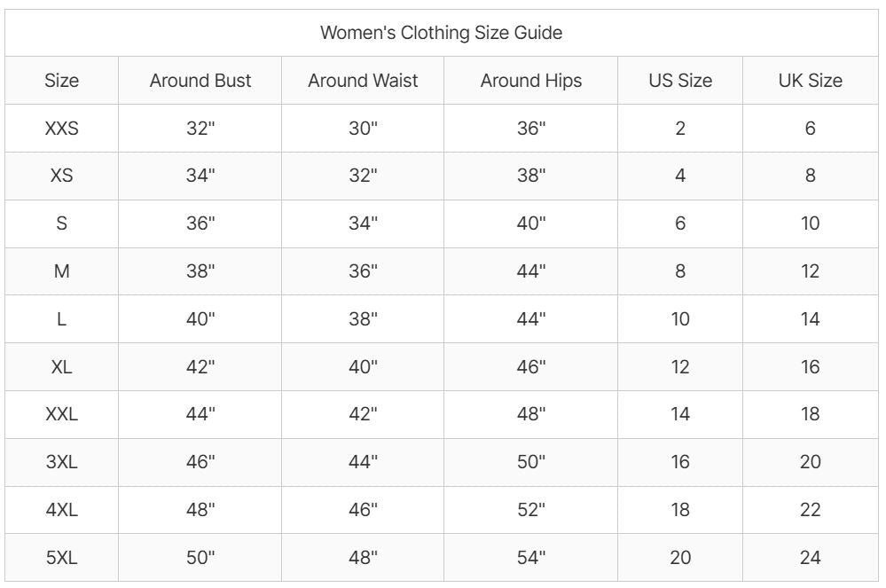This screenshot has width=886, height=588.
Task: Click the hips measurement for size 5XL
Action: pyautogui.click(x=531, y=558)
